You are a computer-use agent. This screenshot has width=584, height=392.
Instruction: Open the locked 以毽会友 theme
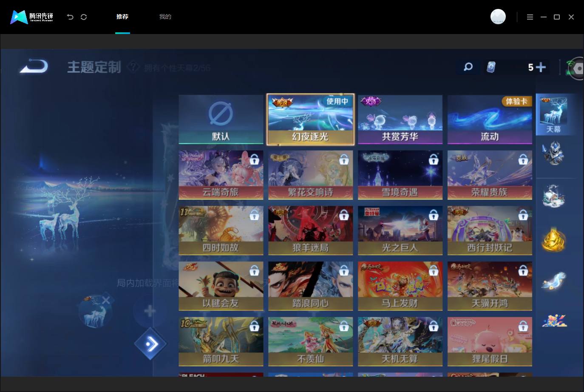tap(221, 286)
